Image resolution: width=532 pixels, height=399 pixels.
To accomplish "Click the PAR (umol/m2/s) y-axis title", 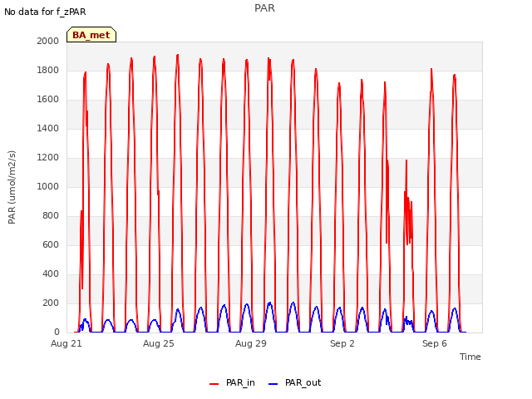I will [x=12, y=187].
